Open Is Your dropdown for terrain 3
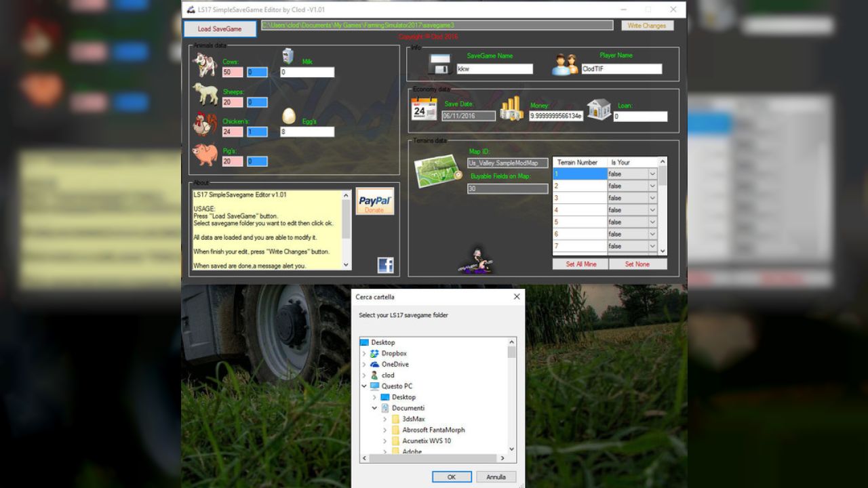Viewport: 868px width, 488px height. 652,198
